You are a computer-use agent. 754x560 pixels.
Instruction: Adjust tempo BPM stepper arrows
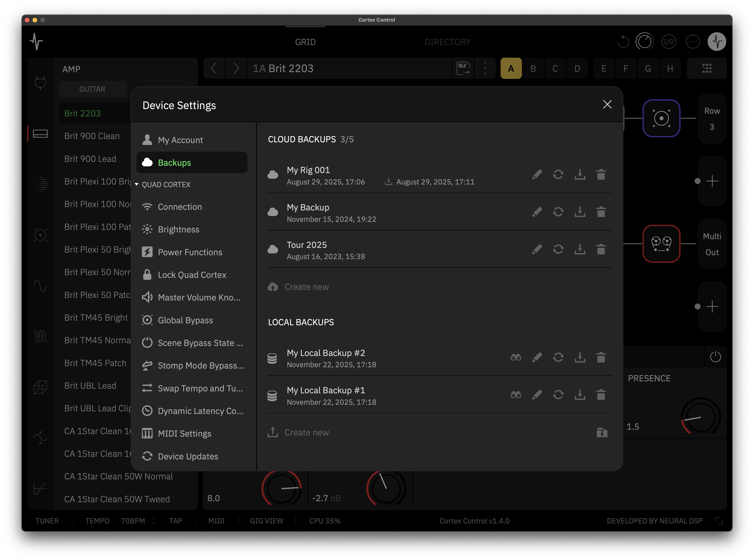coord(154,521)
